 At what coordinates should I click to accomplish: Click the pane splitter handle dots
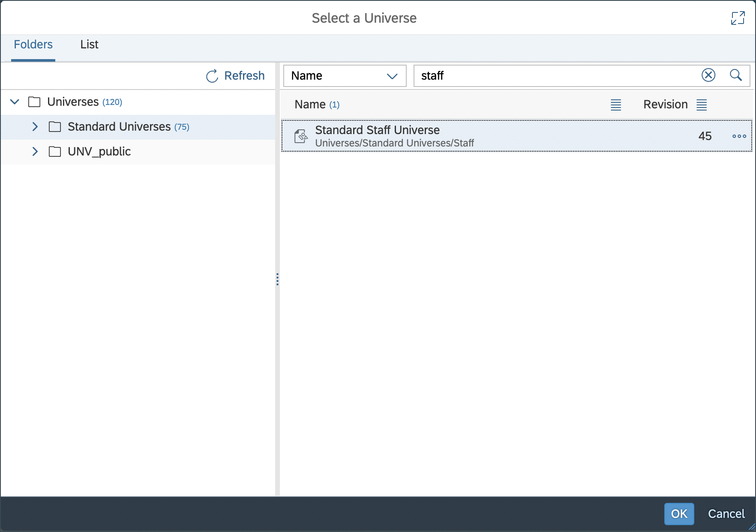277,279
